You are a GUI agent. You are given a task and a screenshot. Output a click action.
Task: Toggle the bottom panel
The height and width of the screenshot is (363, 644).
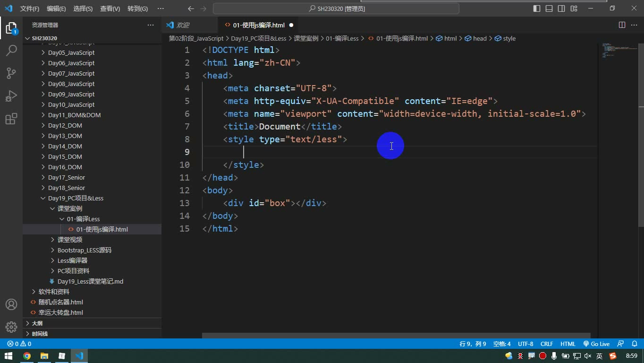coord(549,9)
